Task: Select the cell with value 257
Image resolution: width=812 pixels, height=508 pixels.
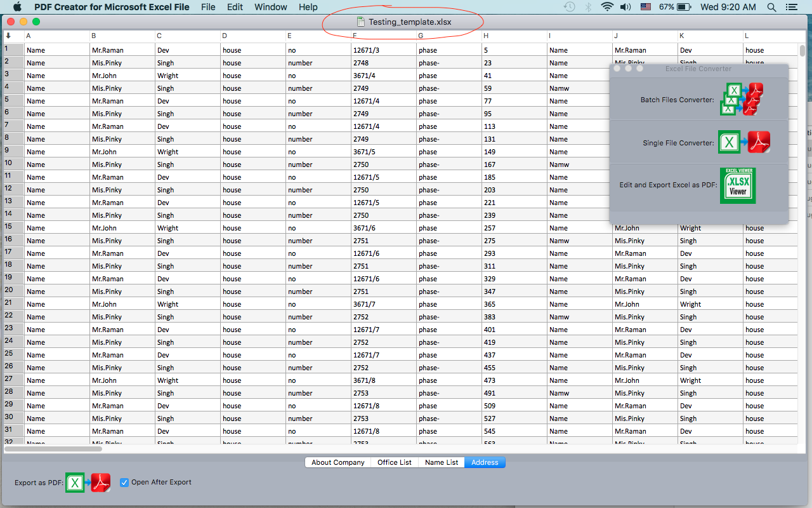Action: tap(514, 228)
